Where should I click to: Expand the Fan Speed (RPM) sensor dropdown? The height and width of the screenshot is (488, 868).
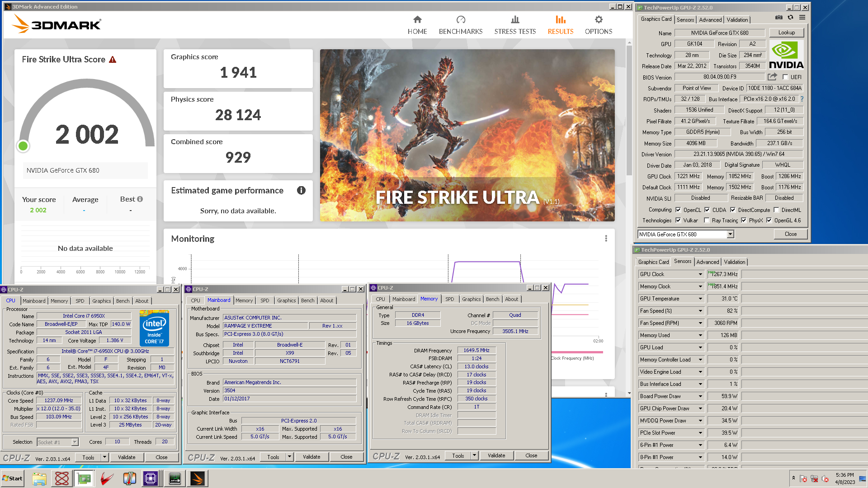[x=700, y=323]
